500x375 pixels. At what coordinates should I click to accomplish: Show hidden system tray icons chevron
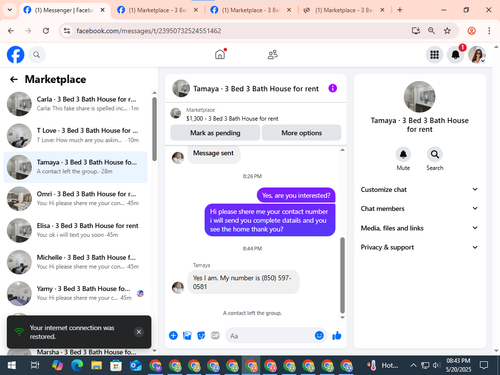point(413,365)
